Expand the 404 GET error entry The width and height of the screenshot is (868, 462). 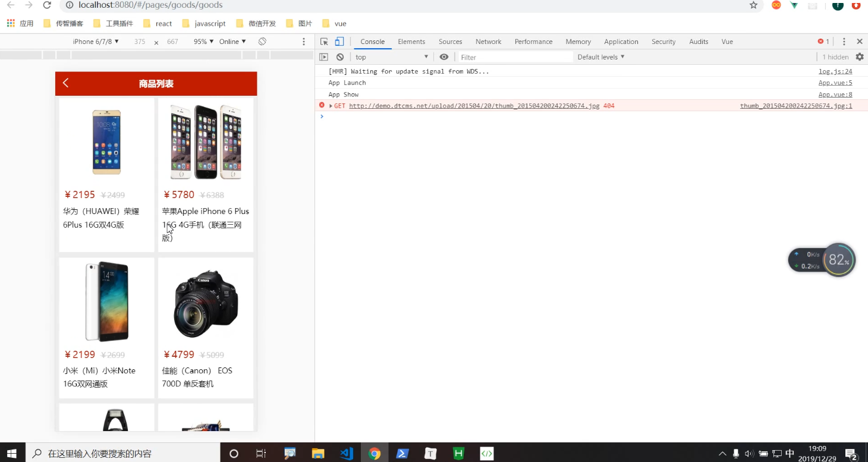click(x=331, y=106)
